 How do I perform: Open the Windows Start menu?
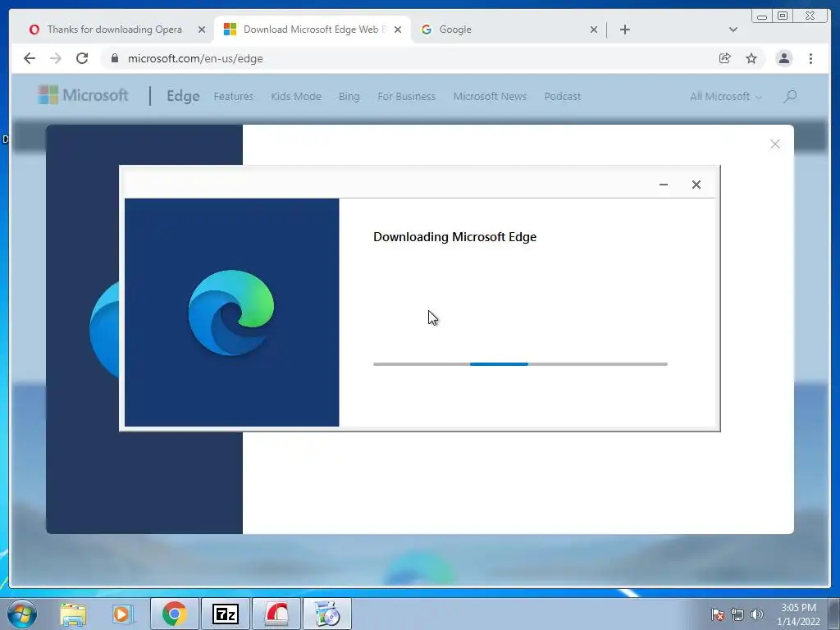[22, 614]
